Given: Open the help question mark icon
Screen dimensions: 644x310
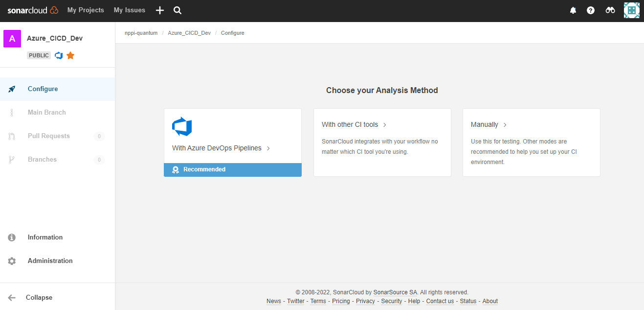Looking at the screenshot, I should pos(591,10).
